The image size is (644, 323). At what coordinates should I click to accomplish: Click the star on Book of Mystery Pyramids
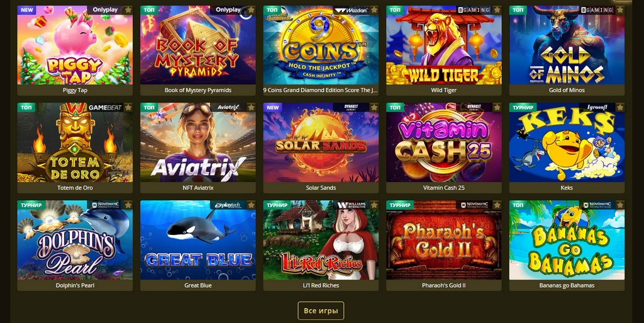pyautogui.click(x=251, y=10)
